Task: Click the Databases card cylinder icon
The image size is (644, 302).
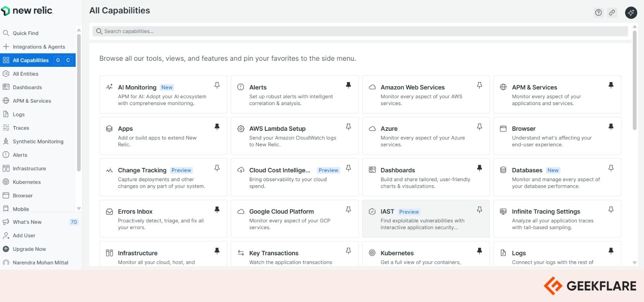Action: pyautogui.click(x=503, y=170)
